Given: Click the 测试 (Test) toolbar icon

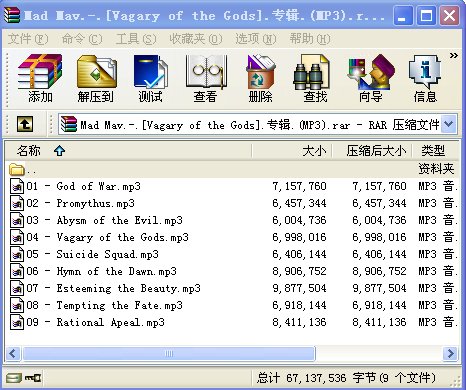Looking at the screenshot, I should click(x=150, y=78).
